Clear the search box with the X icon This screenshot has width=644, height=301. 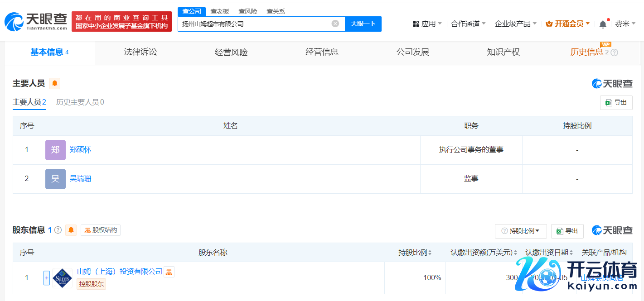tap(335, 24)
